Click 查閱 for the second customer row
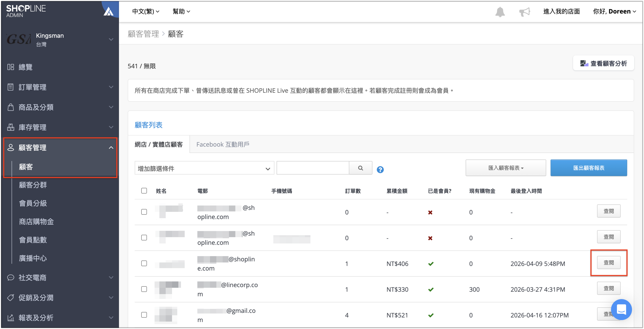Image resolution: width=644 pixels, height=329 pixels. point(609,237)
